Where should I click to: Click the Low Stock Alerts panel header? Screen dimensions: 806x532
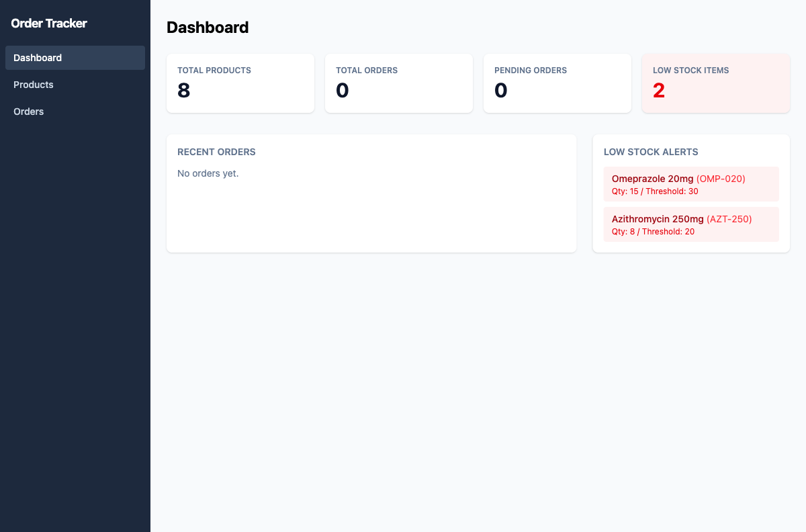(x=651, y=152)
